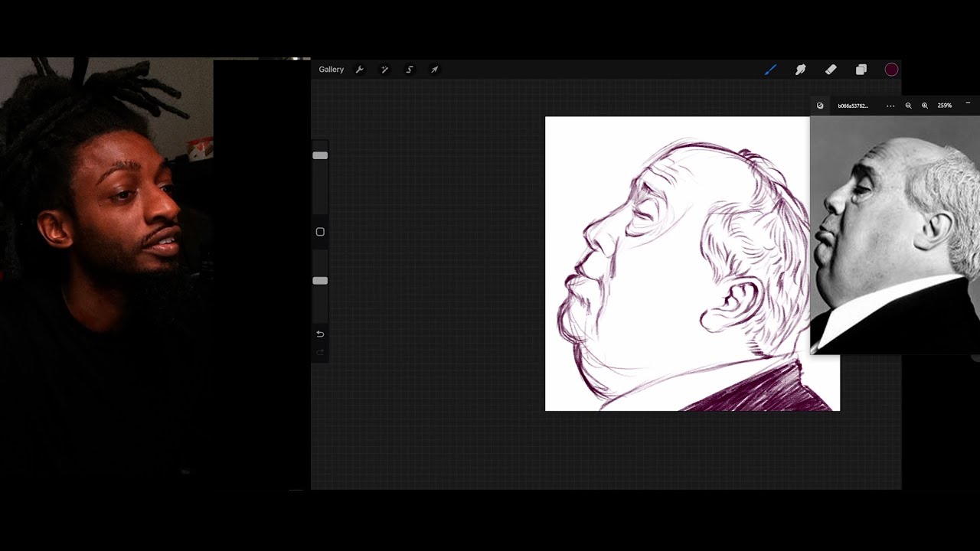Select the Smudge tool
The height and width of the screenshot is (551, 980).
801,70
